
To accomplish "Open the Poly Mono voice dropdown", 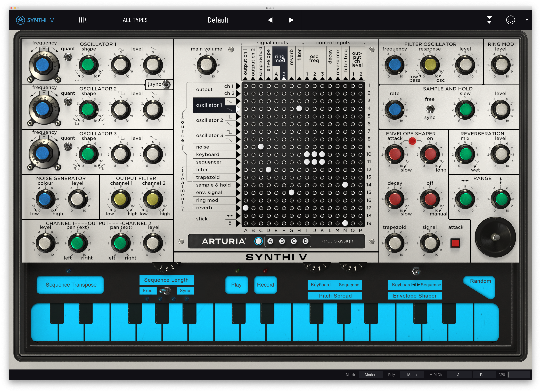I will coord(412,375).
